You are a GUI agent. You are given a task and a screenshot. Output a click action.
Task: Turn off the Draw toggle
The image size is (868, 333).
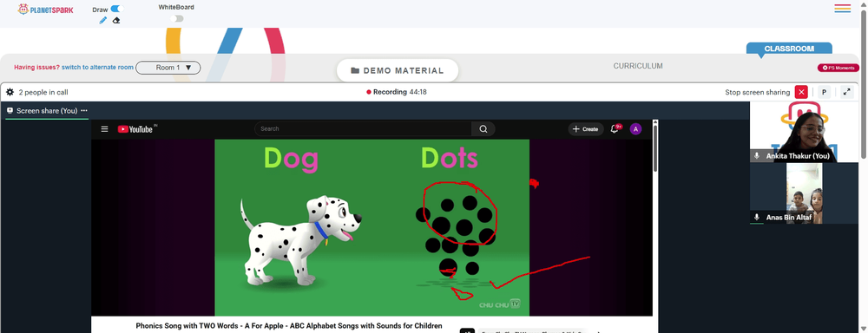(x=116, y=9)
